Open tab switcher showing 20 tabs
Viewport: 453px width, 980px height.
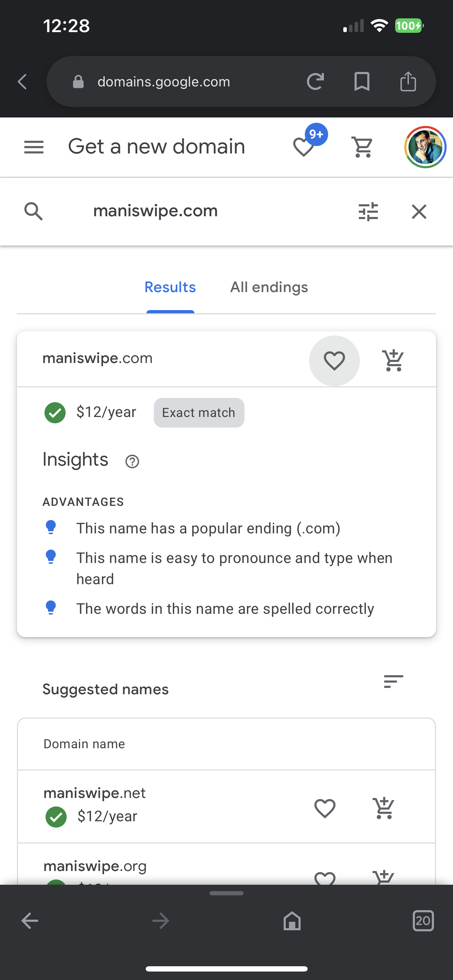click(x=423, y=921)
